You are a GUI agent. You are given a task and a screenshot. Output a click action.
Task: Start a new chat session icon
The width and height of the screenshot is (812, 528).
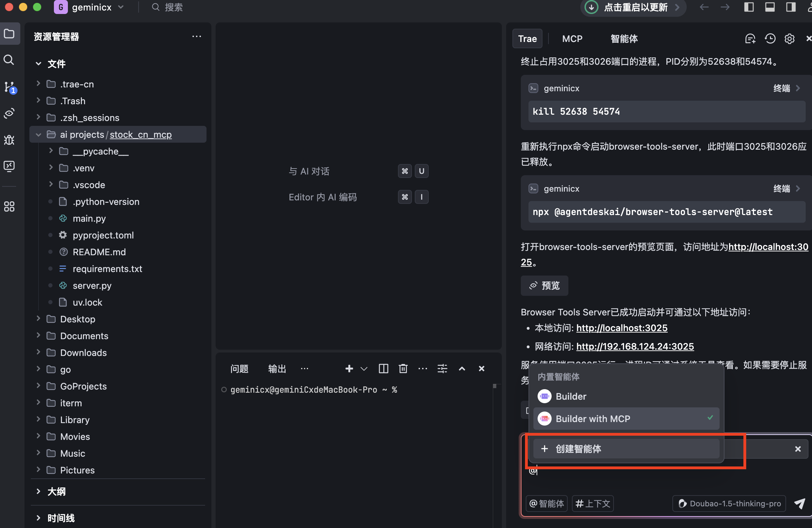tap(750, 38)
